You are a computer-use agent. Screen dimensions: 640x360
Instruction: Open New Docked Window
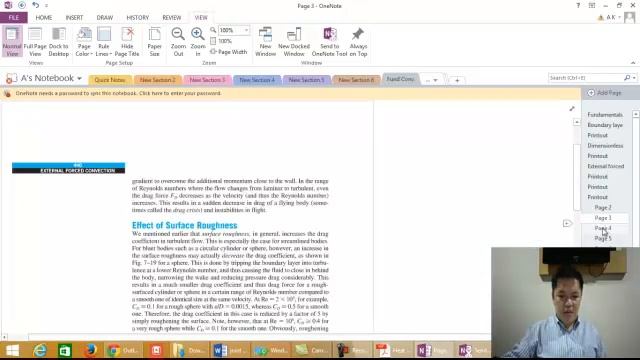point(294,42)
